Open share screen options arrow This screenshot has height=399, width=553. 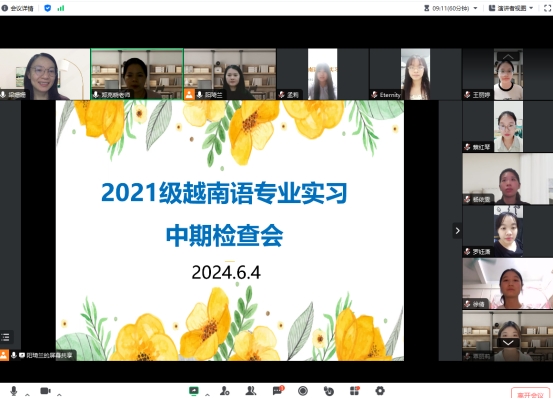(207, 394)
